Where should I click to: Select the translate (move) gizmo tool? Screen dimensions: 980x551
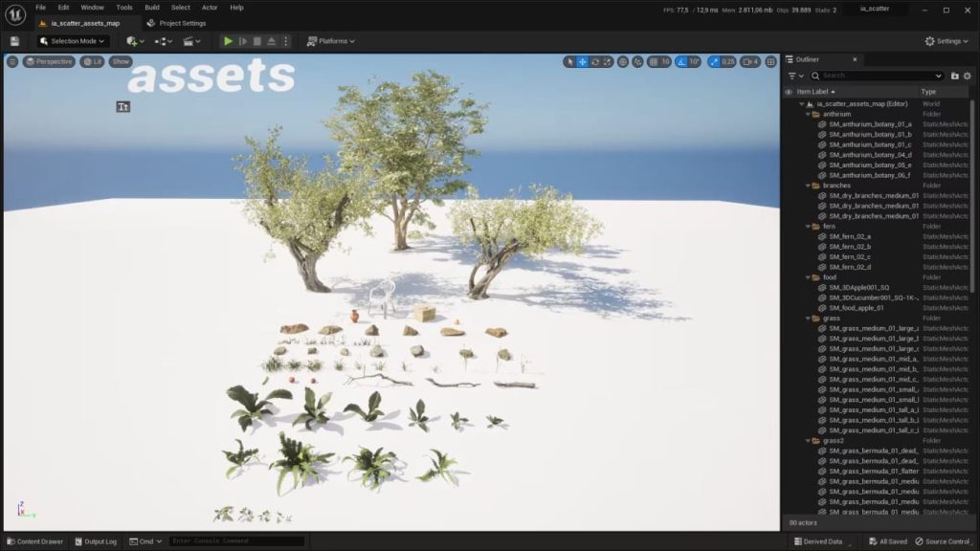[583, 61]
